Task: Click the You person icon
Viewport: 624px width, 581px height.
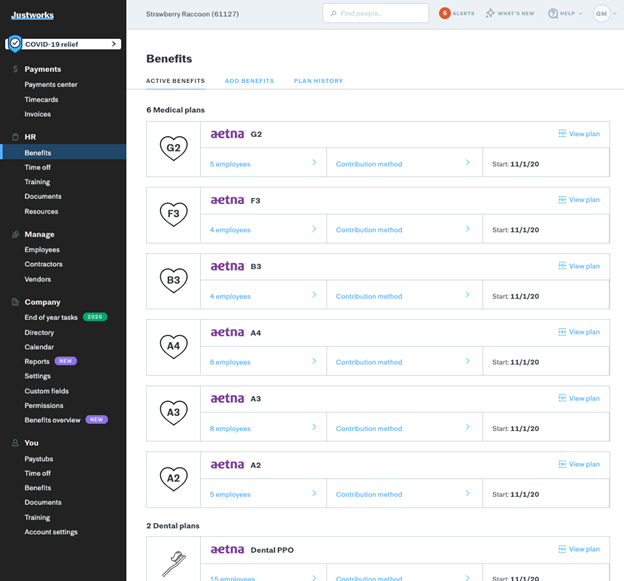Action: pos(15,443)
